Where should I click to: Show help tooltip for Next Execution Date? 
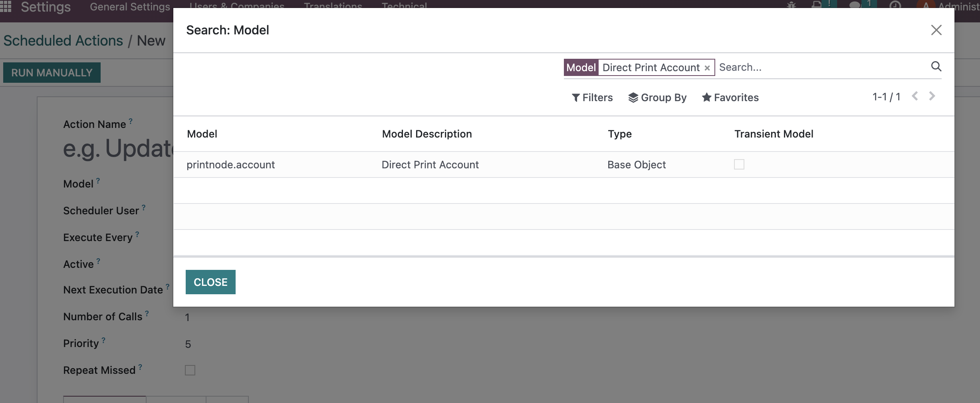point(167,286)
